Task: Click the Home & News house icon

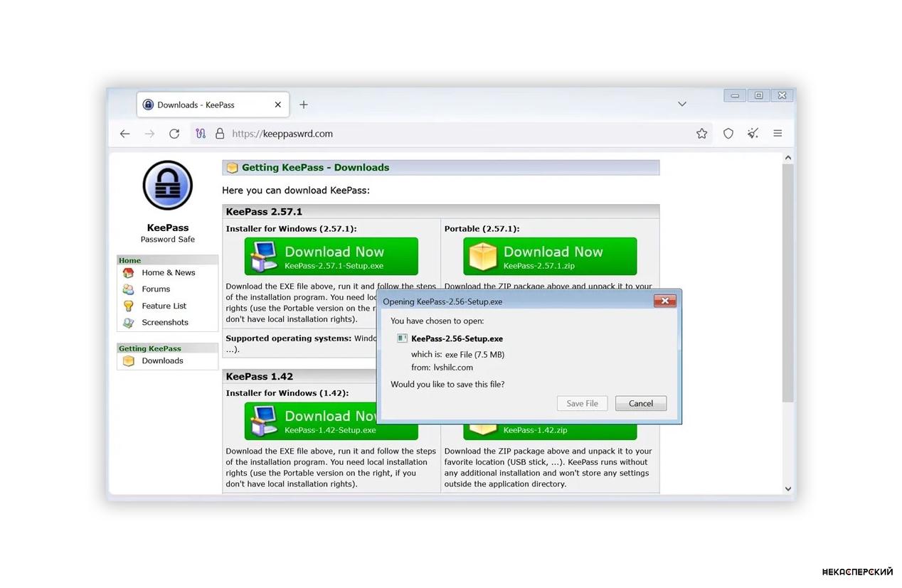Action: tap(128, 273)
